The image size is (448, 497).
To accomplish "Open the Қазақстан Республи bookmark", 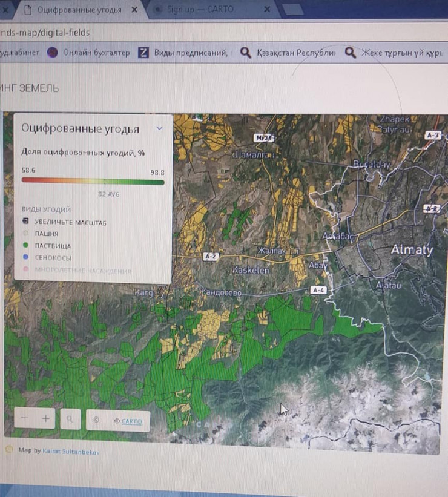I will (x=288, y=53).
